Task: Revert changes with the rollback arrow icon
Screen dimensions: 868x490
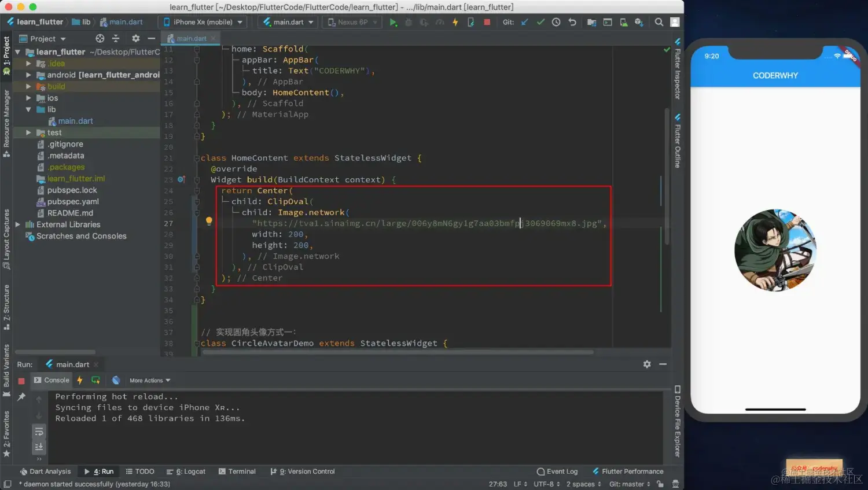Action: coord(572,22)
